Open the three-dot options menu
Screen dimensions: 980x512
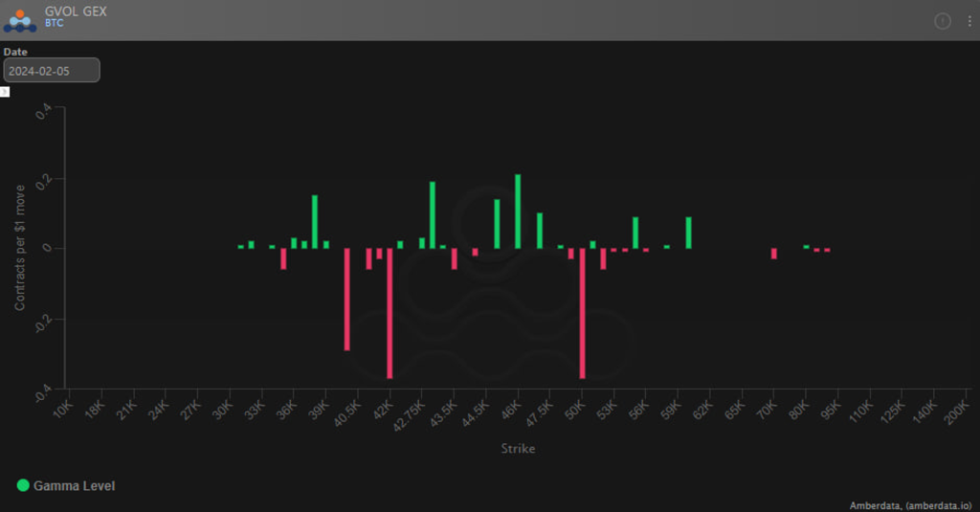[969, 21]
